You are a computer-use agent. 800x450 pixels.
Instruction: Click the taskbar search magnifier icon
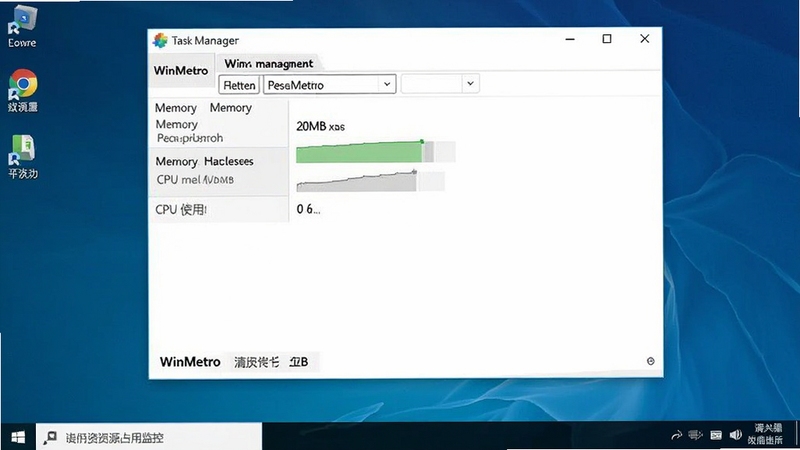(50, 437)
